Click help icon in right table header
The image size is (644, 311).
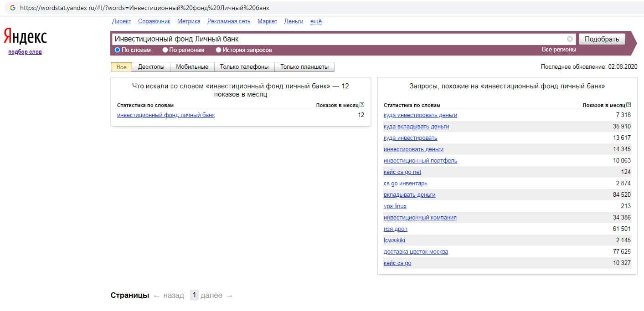tap(629, 105)
